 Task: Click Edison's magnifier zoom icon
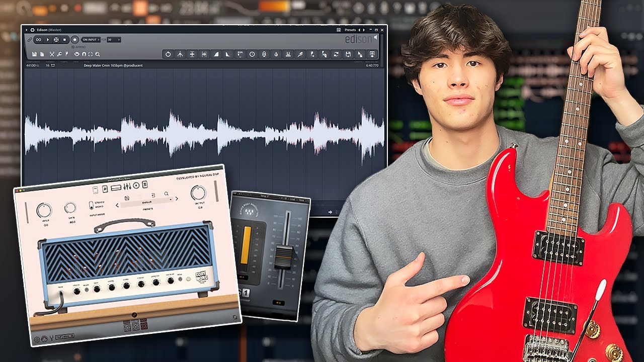click(x=98, y=54)
